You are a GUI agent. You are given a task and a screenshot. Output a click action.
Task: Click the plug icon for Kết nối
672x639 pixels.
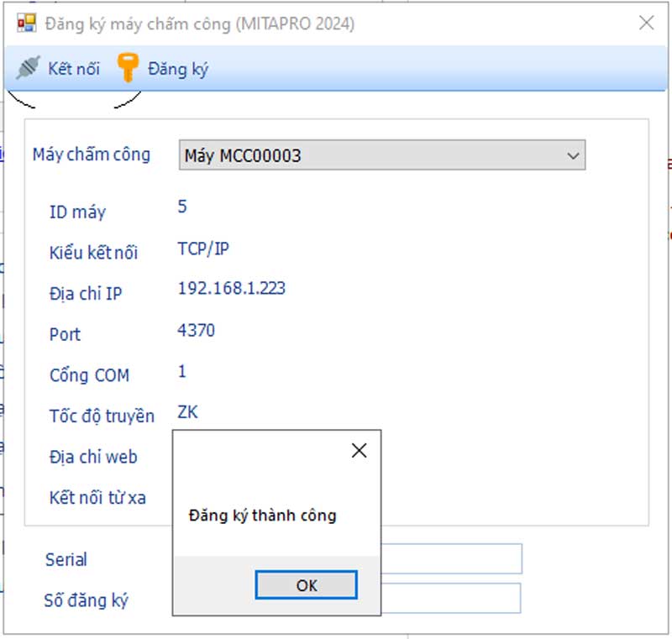coord(29,68)
